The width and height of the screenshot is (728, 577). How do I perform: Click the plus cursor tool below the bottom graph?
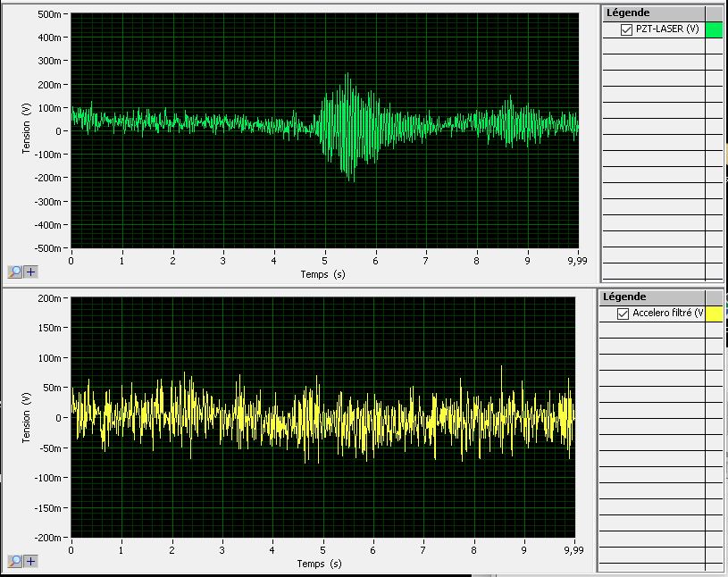pos(30,561)
